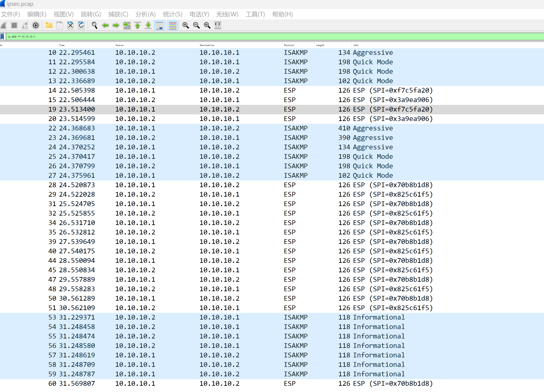Screen dimensions: 544x392
Task: Start a new live capture
Action: pos(4,25)
